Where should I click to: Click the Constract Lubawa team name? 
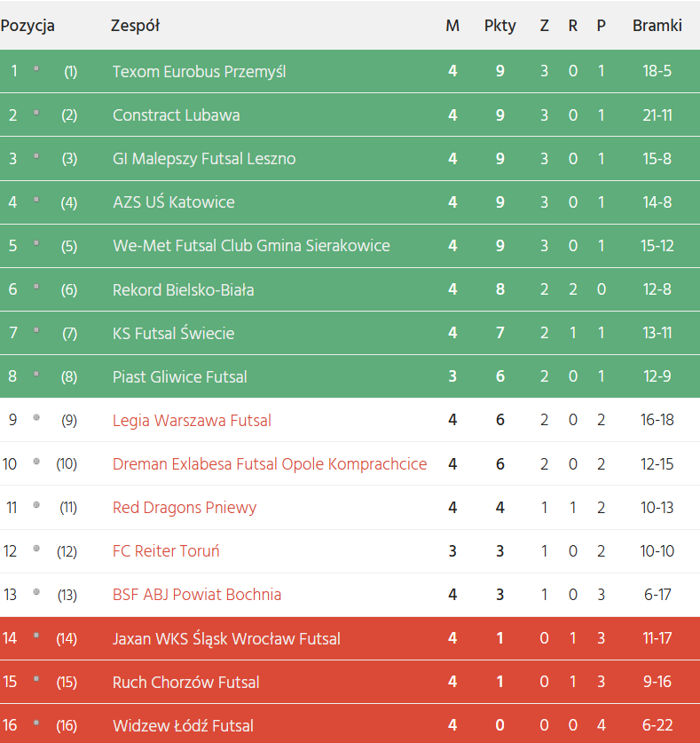pyautogui.click(x=176, y=115)
